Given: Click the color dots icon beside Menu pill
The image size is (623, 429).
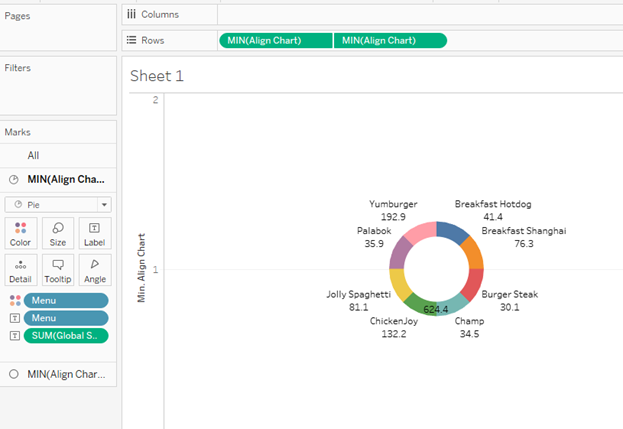Looking at the screenshot, I should (15, 301).
